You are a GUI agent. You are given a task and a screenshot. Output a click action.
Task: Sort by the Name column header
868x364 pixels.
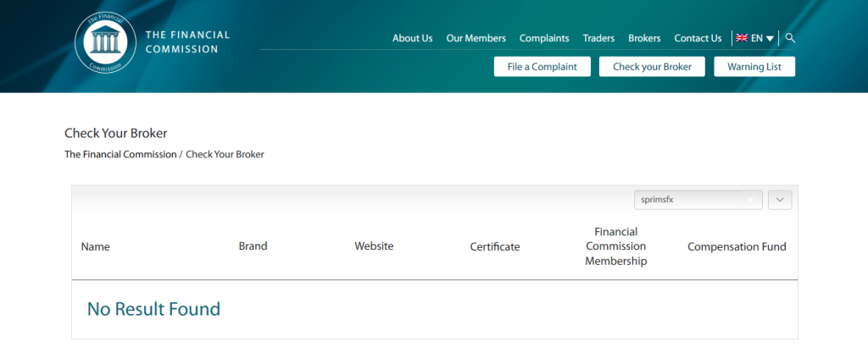[x=95, y=246]
